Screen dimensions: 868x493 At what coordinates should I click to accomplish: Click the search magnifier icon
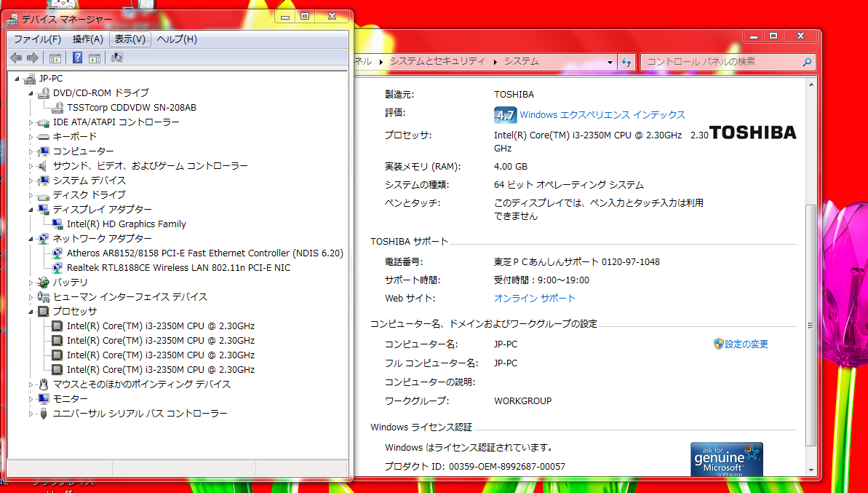click(807, 62)
